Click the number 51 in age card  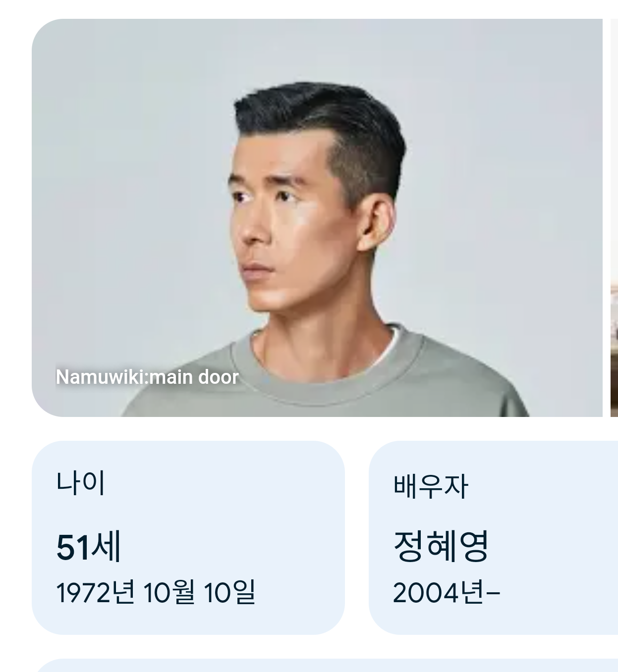[73, 548]
